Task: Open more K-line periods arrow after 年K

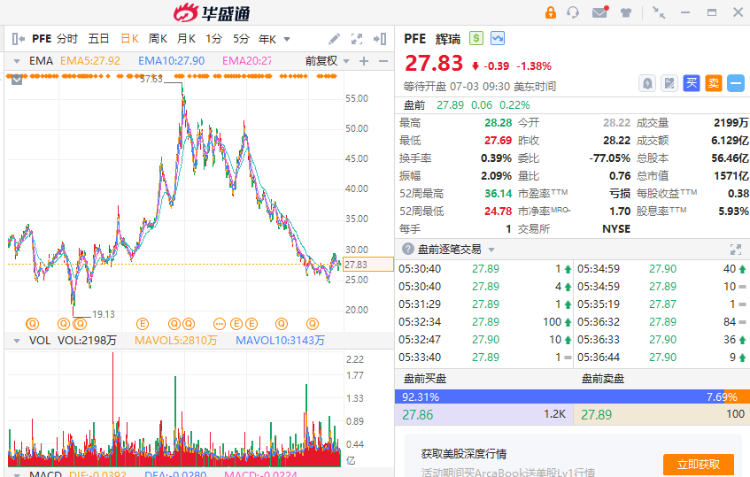Action: 287,39
